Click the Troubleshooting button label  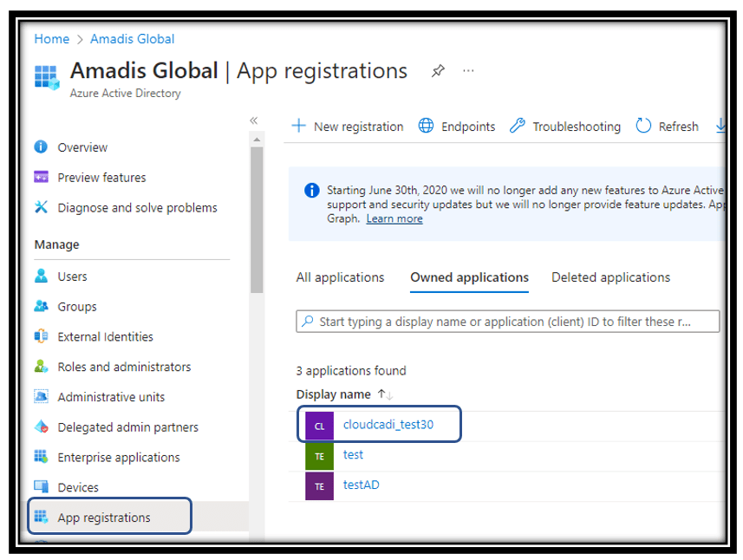pyautogui.click(x=577, y=127)
